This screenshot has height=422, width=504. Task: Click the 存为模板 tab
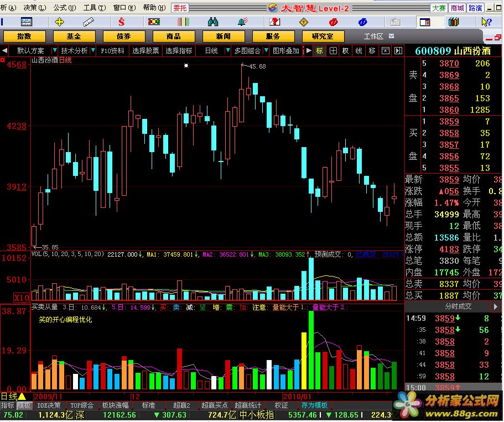point(314,405)
